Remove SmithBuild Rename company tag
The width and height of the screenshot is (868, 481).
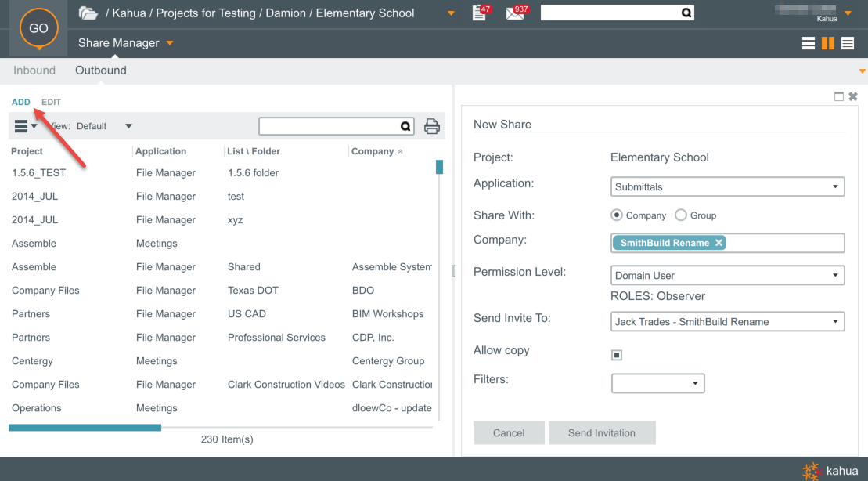tap(719, 243)
